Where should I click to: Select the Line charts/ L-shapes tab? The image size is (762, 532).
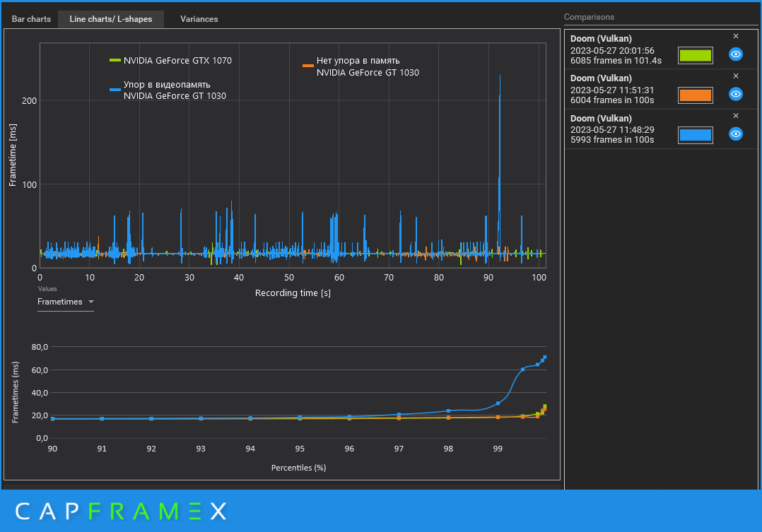click(x=111, y=19)
